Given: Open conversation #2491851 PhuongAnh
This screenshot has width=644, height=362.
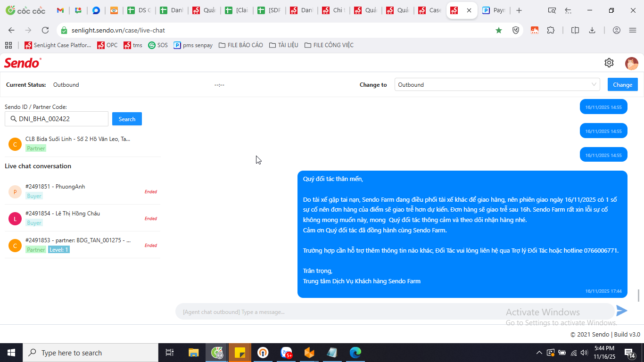Looking at the screenshot, I should 83,191.
